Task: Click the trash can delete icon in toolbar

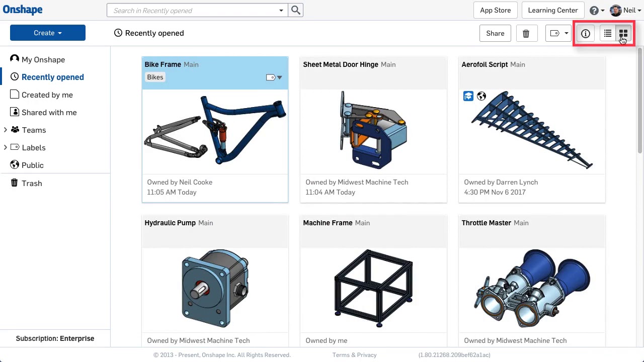Action: pos(526,33)
